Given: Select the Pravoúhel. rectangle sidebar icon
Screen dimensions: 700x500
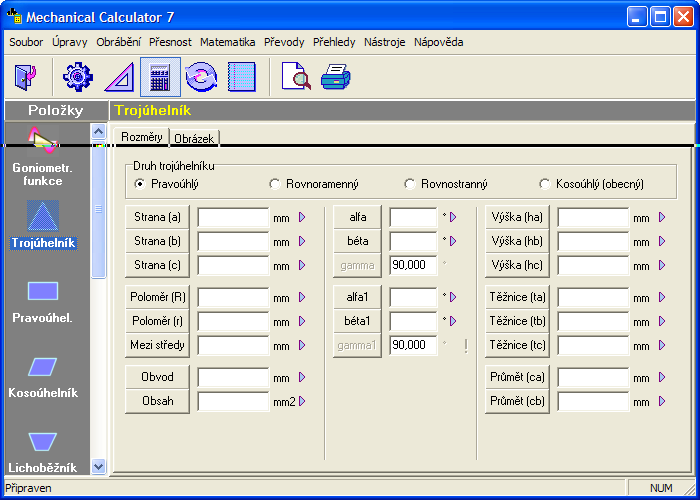Looking at the screenshot, I should tap(43, 291).
